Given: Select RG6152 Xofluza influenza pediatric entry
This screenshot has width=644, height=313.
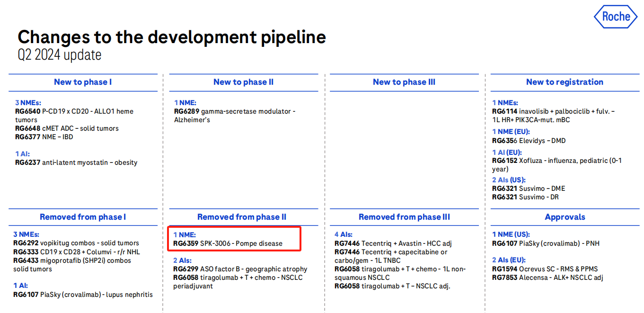Looking at the screenshot, I should click(x=557, y=165).
